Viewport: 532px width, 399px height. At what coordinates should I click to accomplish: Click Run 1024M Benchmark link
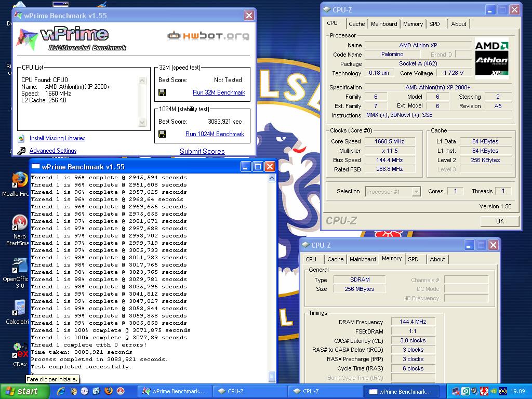215,134
